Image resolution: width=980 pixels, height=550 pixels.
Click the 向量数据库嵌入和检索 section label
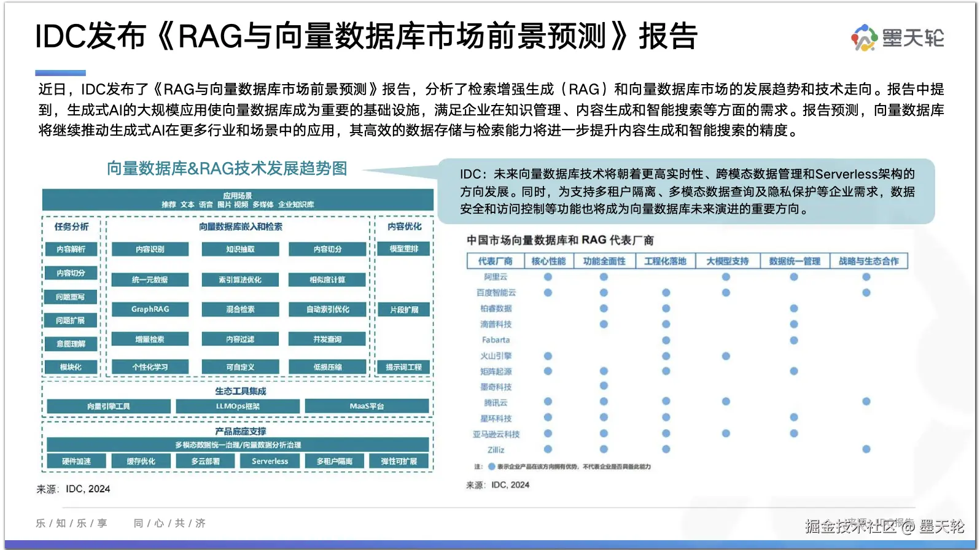coord(241,227)
